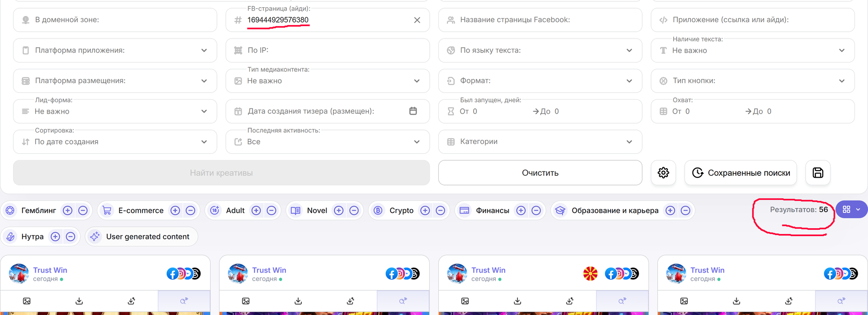
Task: Click Охват До value
Action: coord(769,111)
